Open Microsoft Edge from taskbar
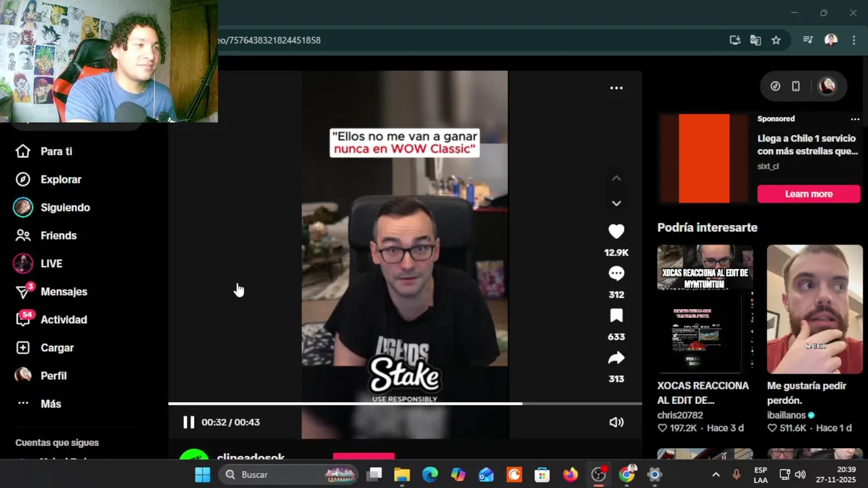868x488 pixels. point(430,474)
